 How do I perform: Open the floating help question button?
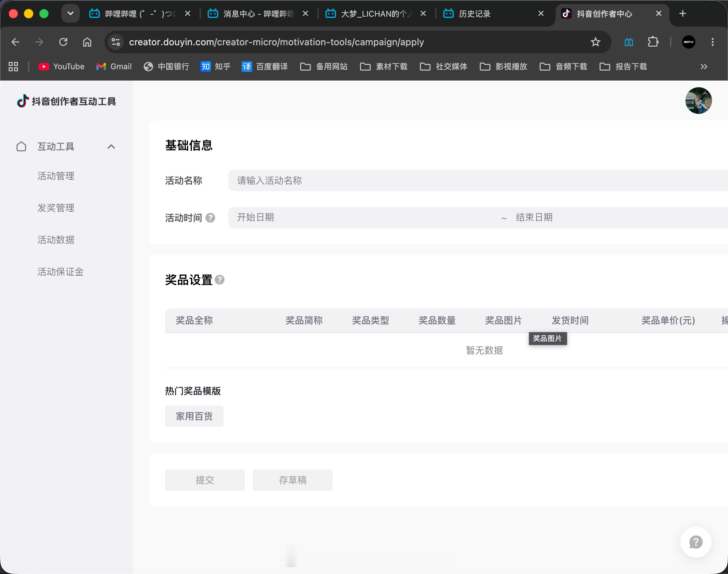click(696, 542)
